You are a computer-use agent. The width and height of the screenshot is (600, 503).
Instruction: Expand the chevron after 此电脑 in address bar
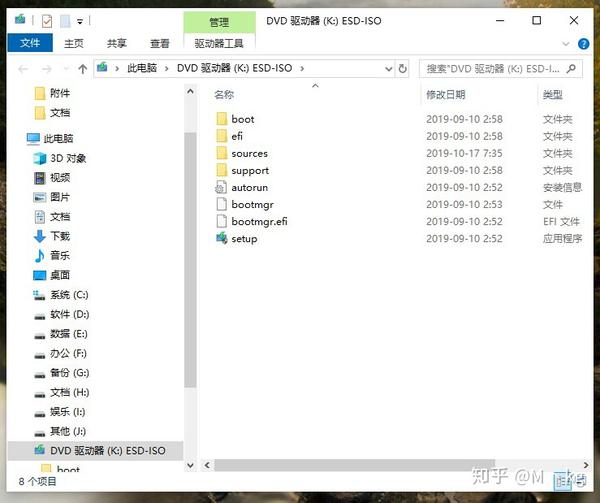(167, 68)
